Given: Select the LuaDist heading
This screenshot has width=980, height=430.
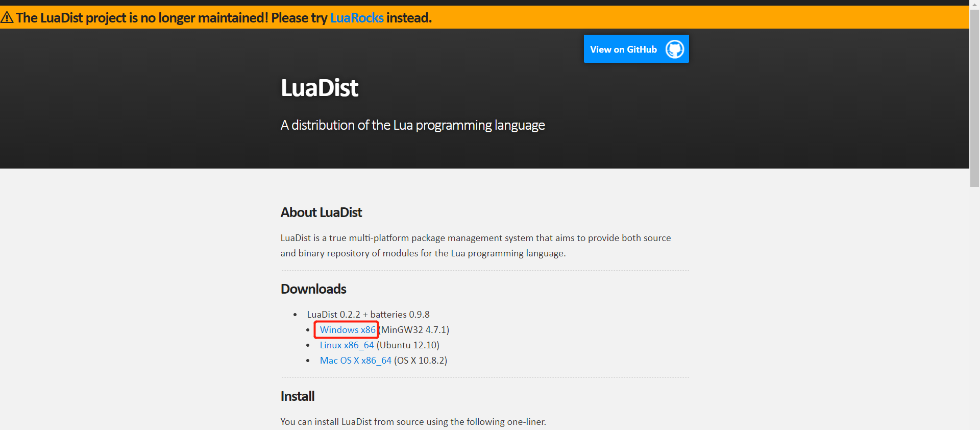Looking at the screenshot, I should 319,87.
